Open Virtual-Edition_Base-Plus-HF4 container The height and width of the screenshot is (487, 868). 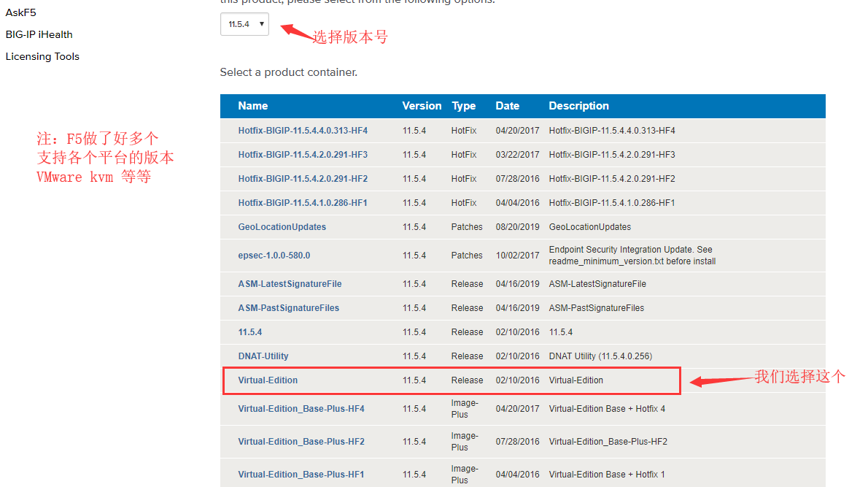coord(301,409)
